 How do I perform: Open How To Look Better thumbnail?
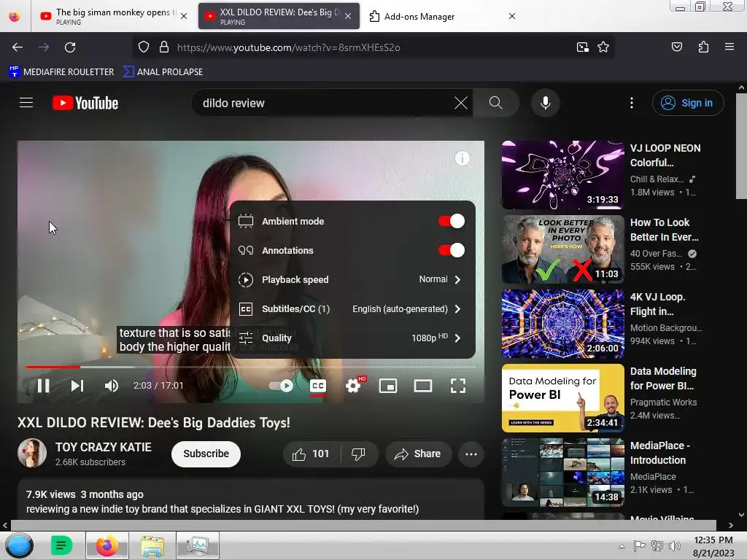[x=562, y=249]
